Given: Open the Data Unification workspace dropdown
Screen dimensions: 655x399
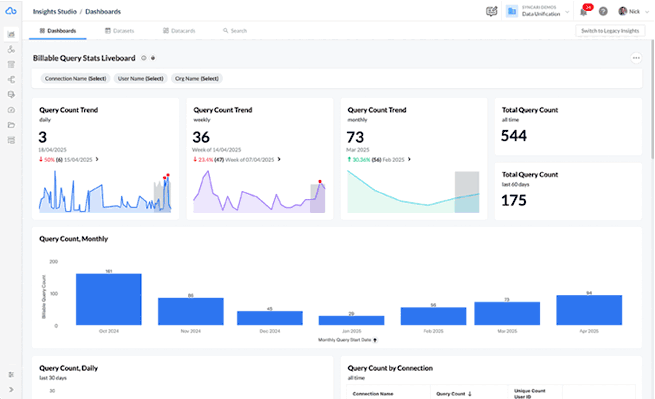Looking at the screenshot, I should coord(538,11).
